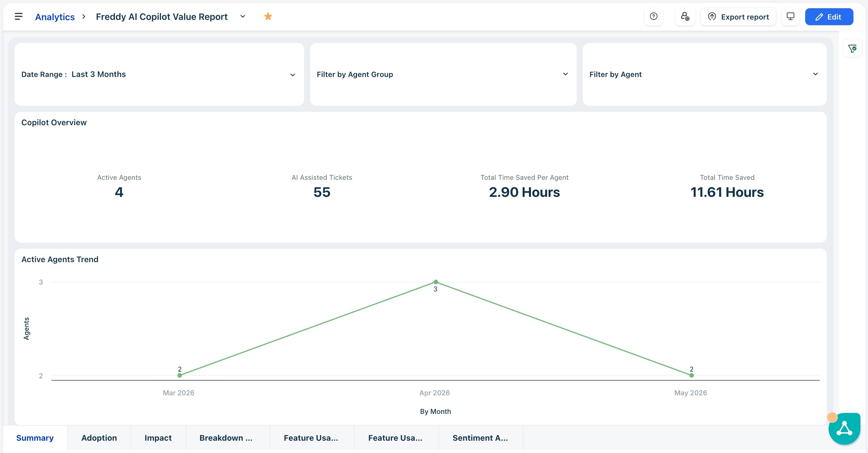This screenshot has height=453, width=868.
Task: Click the Active Agents Trend title
Action: [x=60, y=259]
